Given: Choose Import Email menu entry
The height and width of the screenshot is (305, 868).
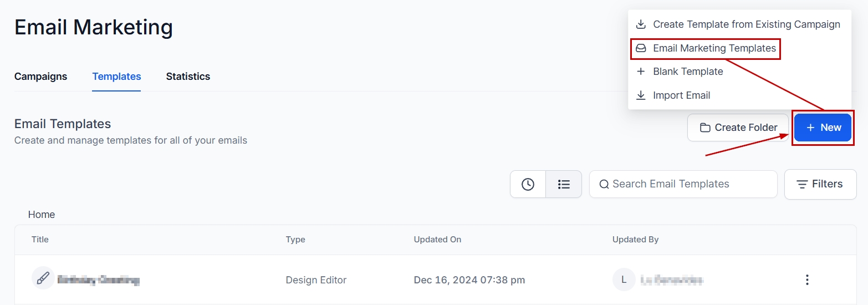Looking at the screenshot, I should click(681, 95).
